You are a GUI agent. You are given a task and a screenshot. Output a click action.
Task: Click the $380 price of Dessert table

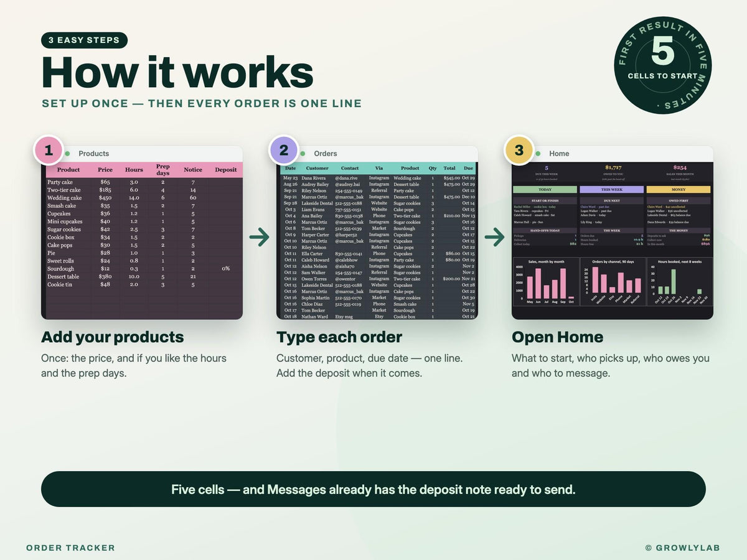pos(105,276)
